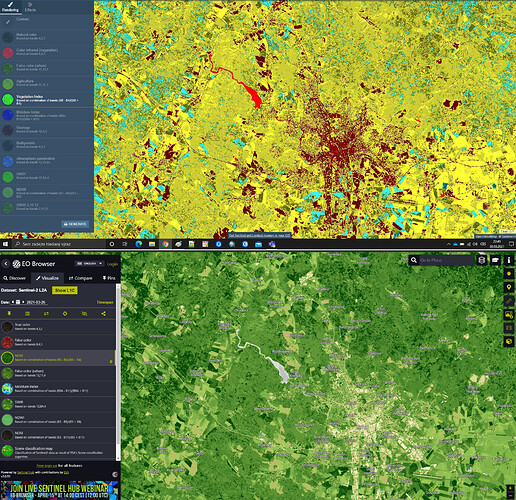Switch to the Discover tab
Viewport: 516px width, 500px height.
[x=15, y=278]
